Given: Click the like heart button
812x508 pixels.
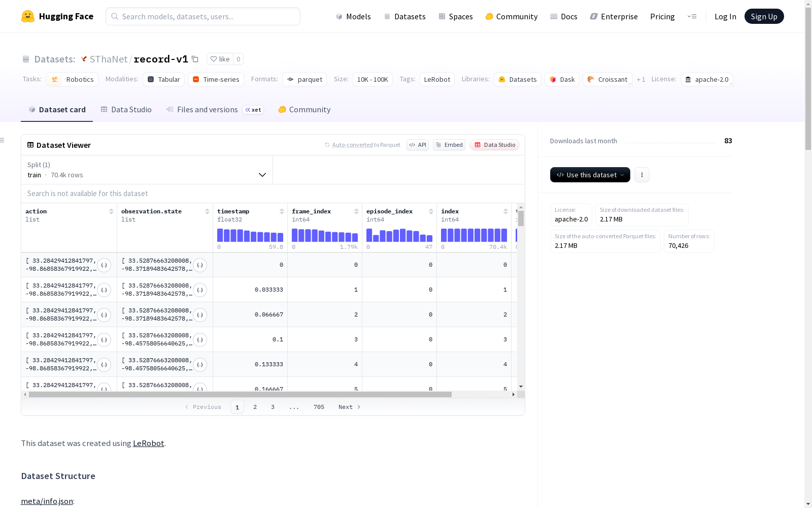Looking at the screenshot, I should [220, 59].
